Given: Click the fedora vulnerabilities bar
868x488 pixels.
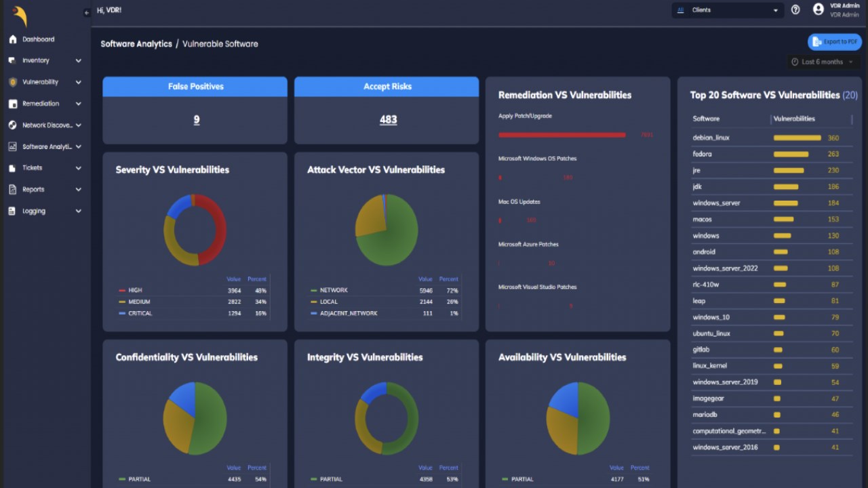Looking at the screenshot, I should point(791,154).
